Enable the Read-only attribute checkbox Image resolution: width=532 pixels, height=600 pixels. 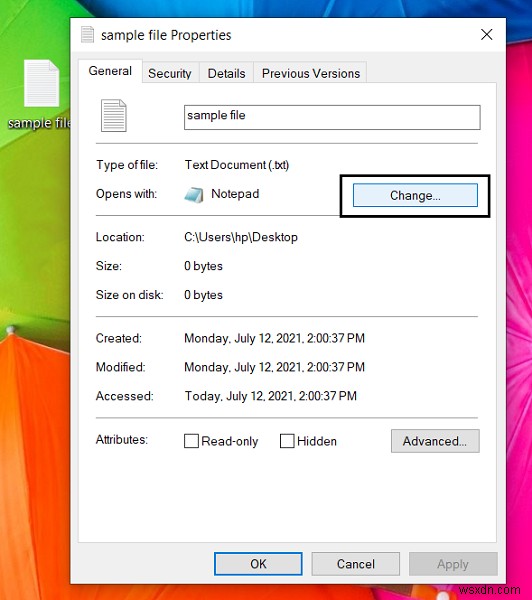pos(191,441)
